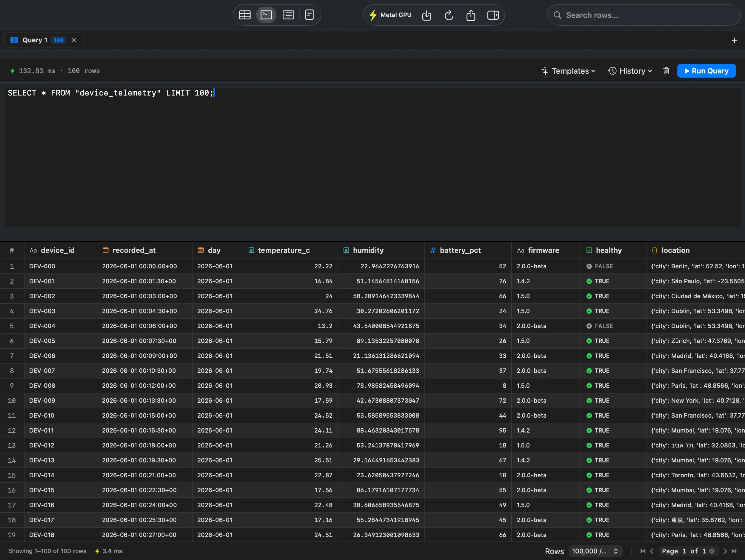
Task: Close the Query 1 tab
Action: (x=74, y=40)
